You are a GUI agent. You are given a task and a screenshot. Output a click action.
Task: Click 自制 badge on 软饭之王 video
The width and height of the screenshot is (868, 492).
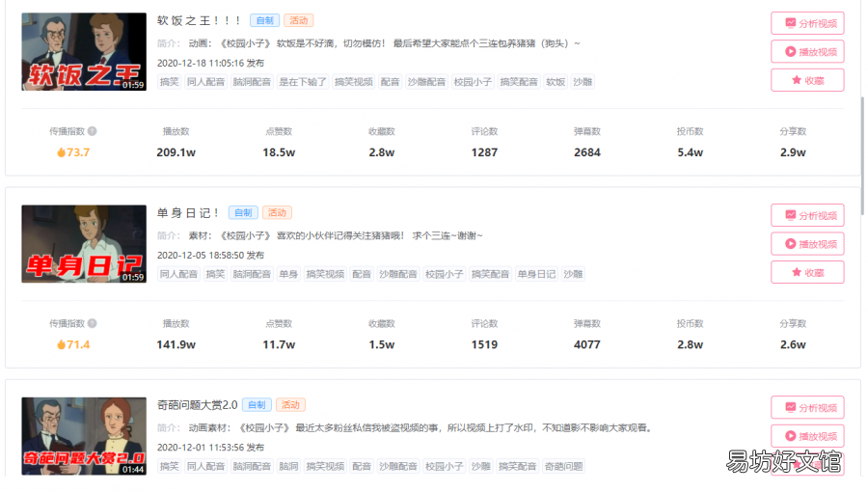coord(264,20)
